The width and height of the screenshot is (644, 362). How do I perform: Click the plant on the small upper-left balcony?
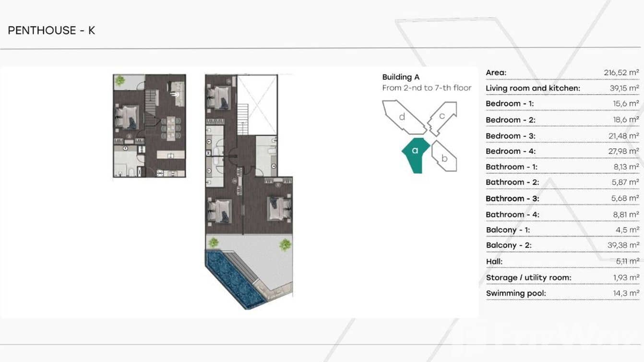pos(120,81)
